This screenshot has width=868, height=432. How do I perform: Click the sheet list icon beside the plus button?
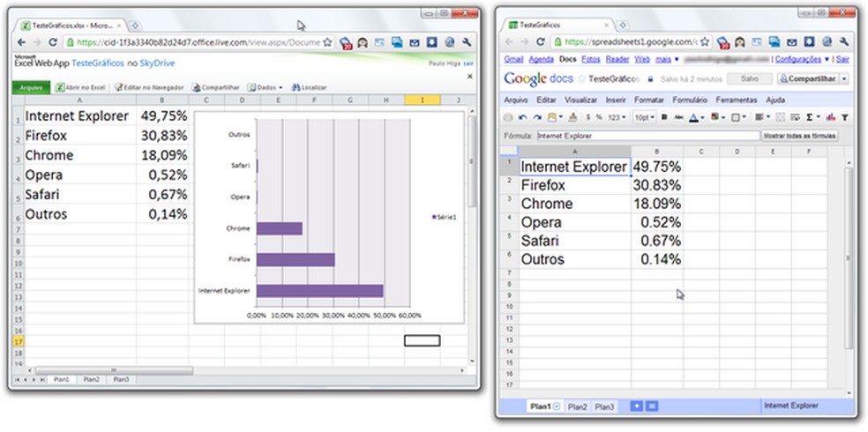(652, 406)
